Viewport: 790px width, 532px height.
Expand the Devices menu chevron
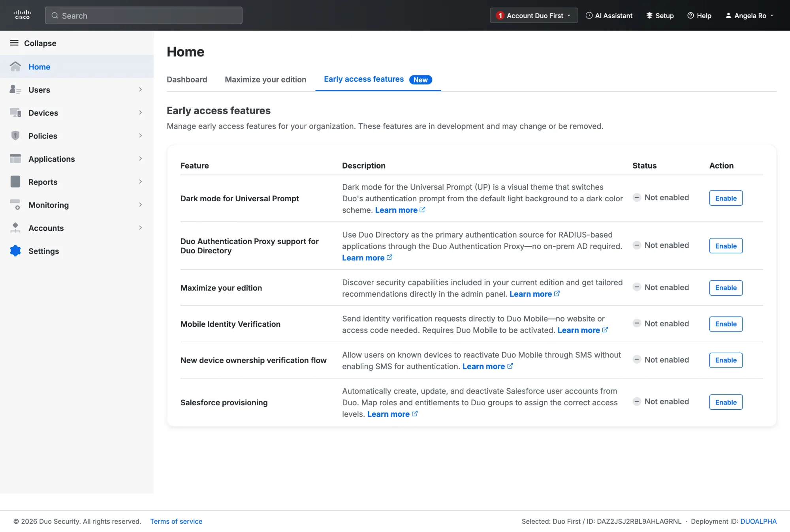140,112
